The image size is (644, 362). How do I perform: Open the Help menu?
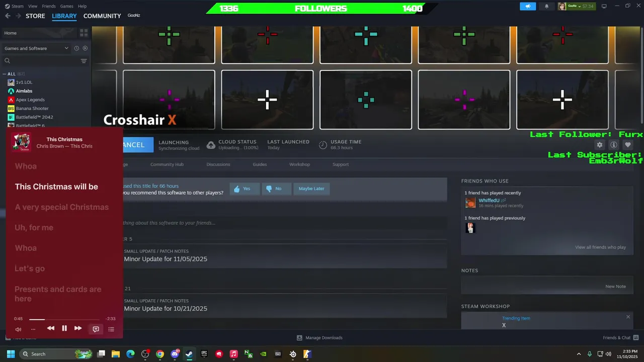click(x=82, y=6)
